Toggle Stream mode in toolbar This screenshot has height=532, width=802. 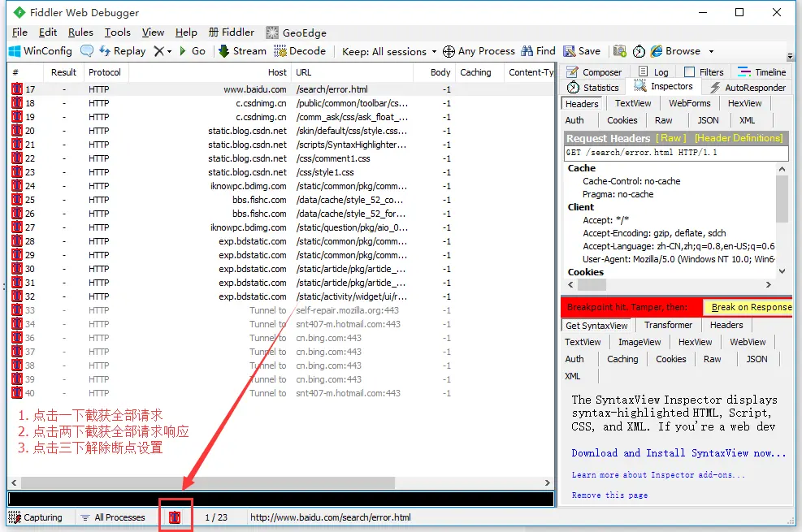click(x=242, y=51)
